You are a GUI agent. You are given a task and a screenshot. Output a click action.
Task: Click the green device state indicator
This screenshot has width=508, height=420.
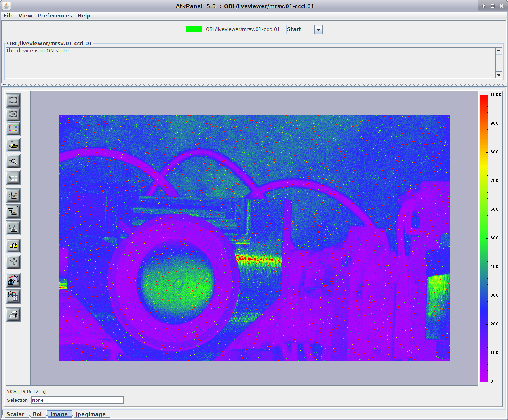(x=194, y=29)
